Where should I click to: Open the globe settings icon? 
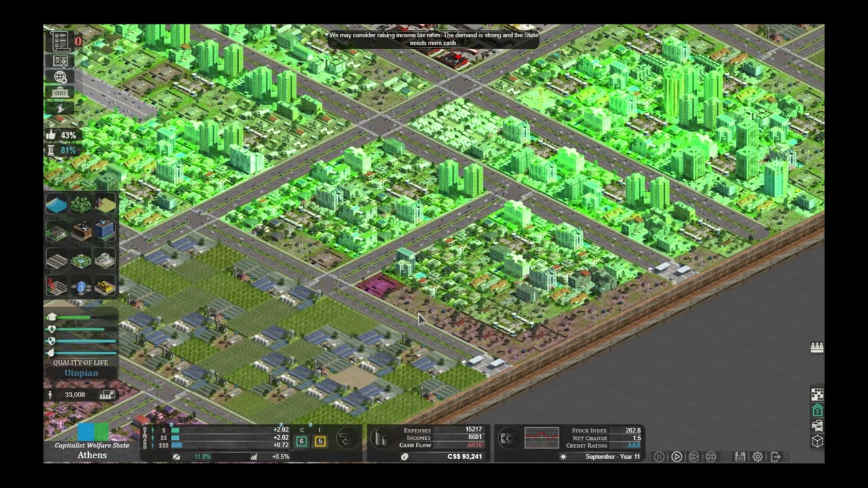coord(60,77)
